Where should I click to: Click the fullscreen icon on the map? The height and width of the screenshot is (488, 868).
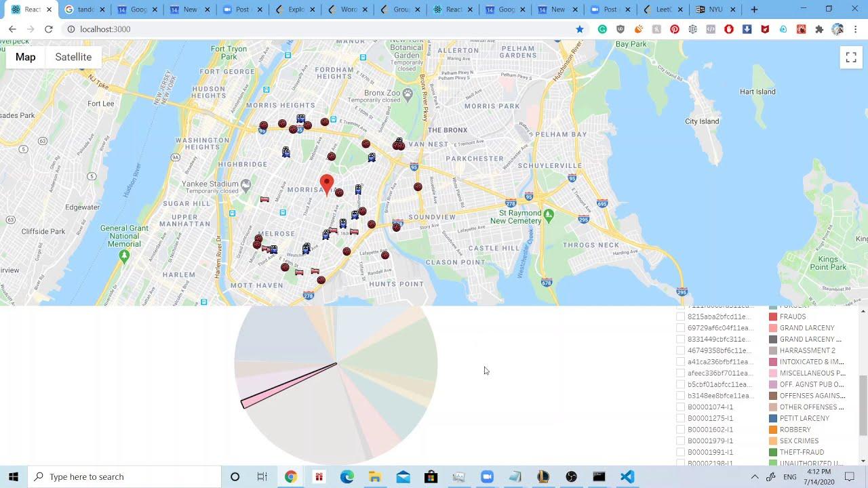point(851,57)
